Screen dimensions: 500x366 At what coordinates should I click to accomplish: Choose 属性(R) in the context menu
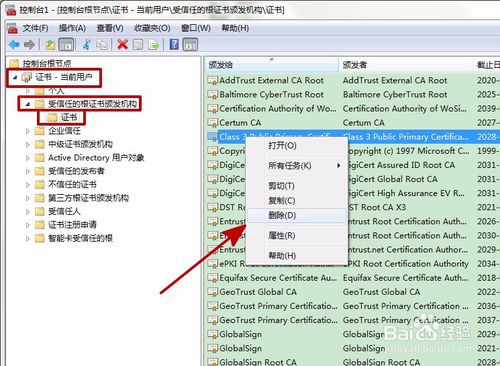point(297,236)
